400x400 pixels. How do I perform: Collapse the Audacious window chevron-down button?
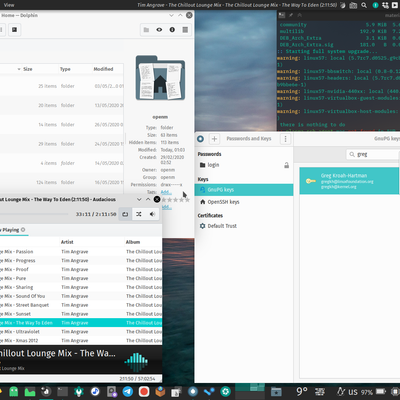click(139, 199)
